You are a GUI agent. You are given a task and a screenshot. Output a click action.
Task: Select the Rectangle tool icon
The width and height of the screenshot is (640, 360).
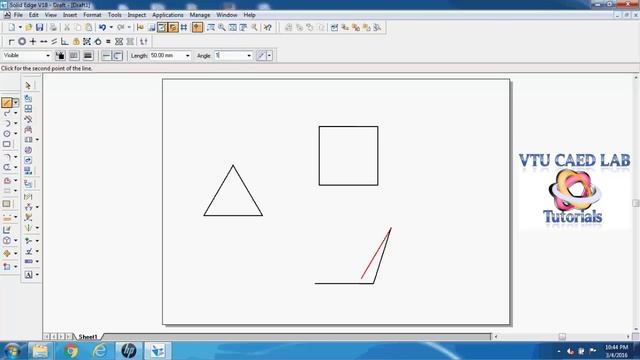(x=7, y=144)
